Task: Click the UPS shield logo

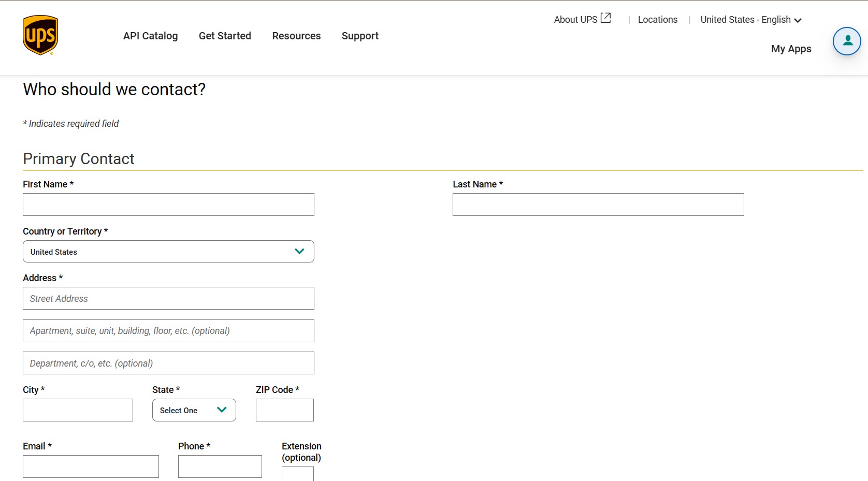Action: tap(40, 35)
